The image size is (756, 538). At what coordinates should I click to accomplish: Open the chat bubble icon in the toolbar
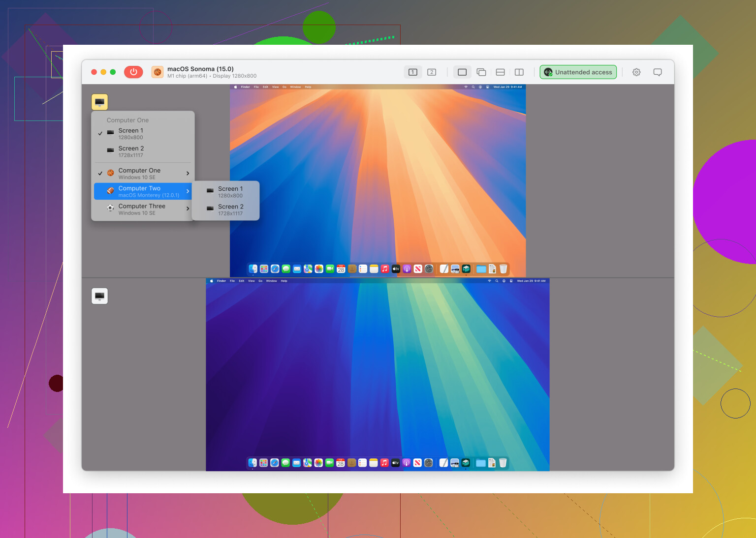tap(658, 72)
